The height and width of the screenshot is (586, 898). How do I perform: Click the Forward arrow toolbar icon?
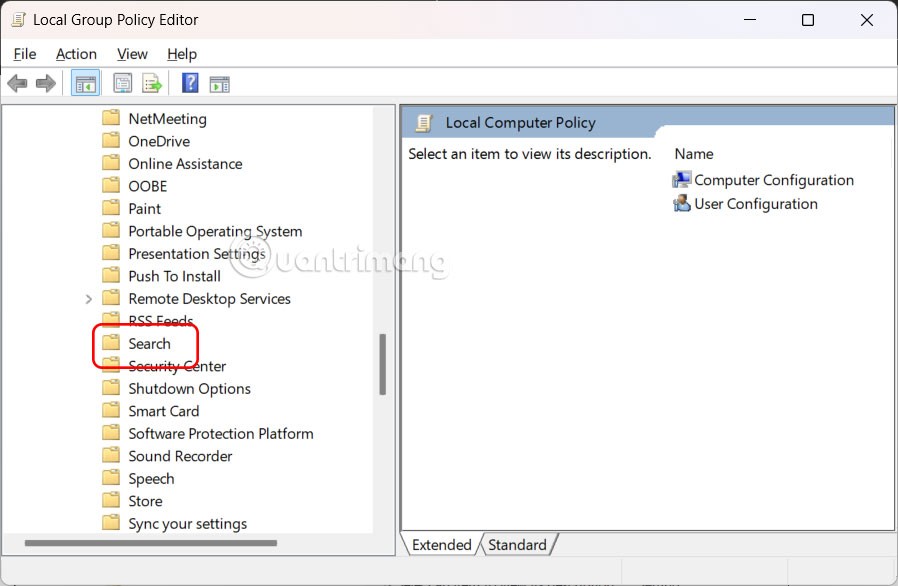pyautogui.click(x=45, y=84)
